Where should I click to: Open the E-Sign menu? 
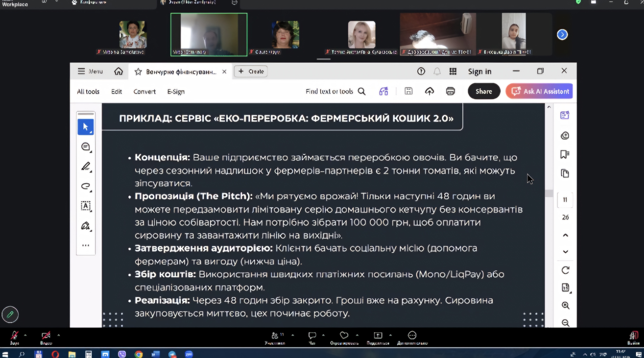click(176, 92)
